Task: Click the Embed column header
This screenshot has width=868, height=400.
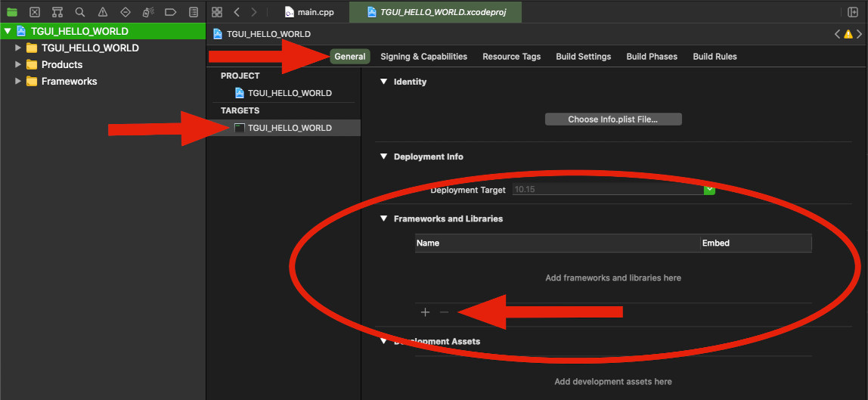Action: tap(755, 243)
